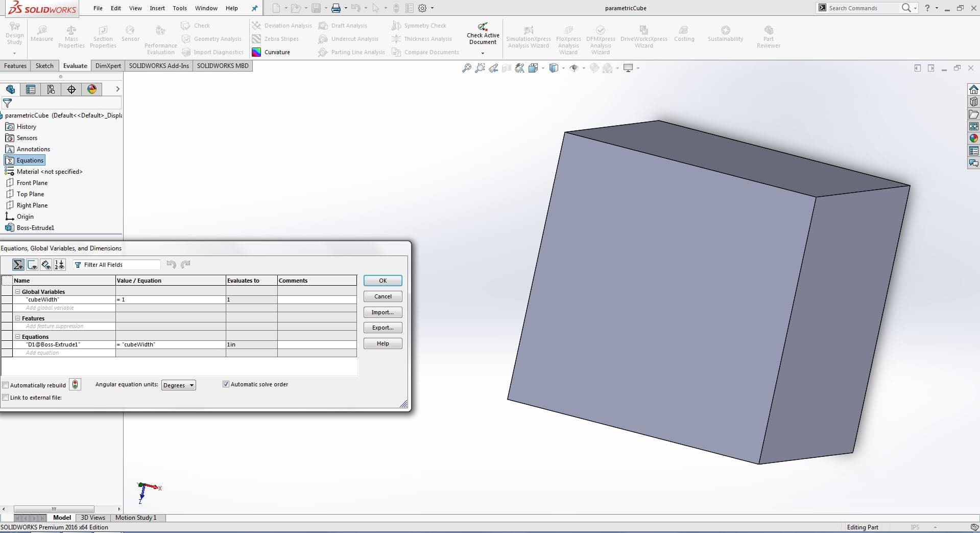Click OK in the Equations dialog
This screenshot has width=980, height=533.
pyautogui.click(x=383, y=281)
